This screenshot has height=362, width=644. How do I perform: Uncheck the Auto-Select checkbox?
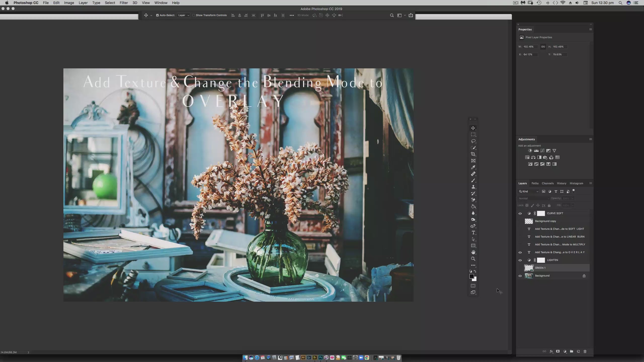(x=157, y=15)
